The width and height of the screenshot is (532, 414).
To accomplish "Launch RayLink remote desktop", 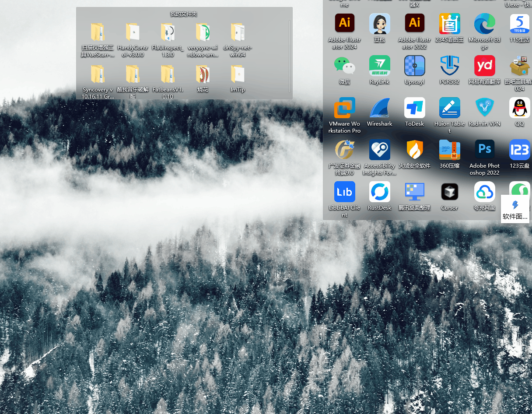I will point(380,70).
